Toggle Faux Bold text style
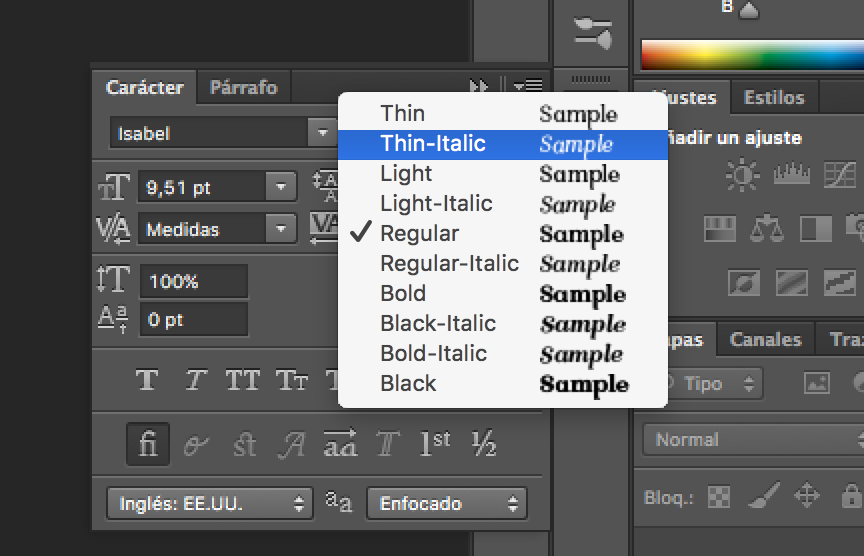Screen dimensions: 864x556 [x=147, y=380]
